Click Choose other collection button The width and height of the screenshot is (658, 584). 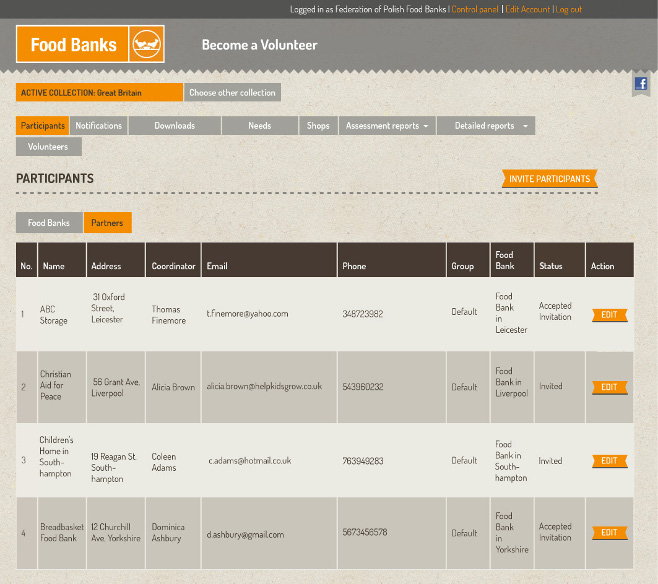click(x=232, y=93)
